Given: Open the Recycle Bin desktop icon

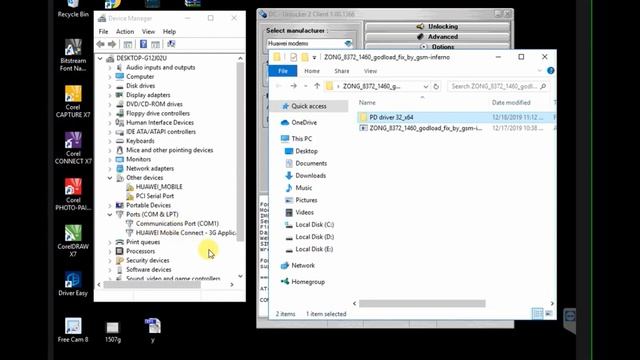Looking at the screenshot, I should click(x=73, y=8).
